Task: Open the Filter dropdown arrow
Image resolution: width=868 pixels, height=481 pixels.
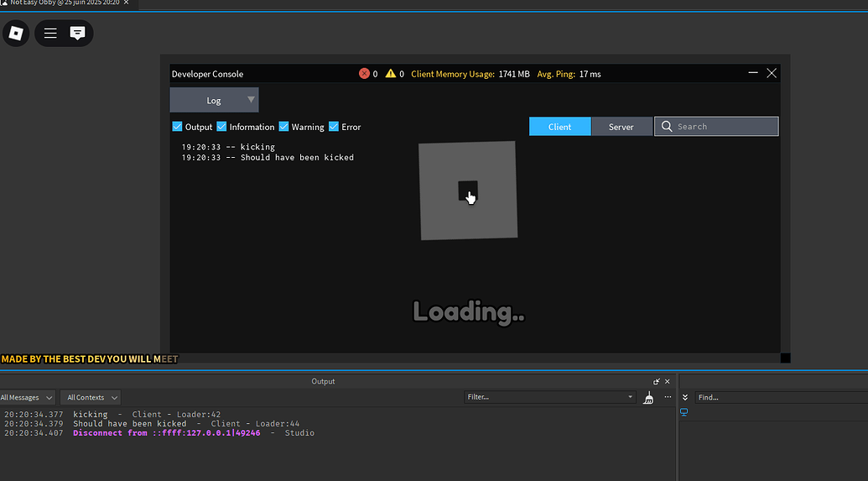Action: click(x=630, y=397)
